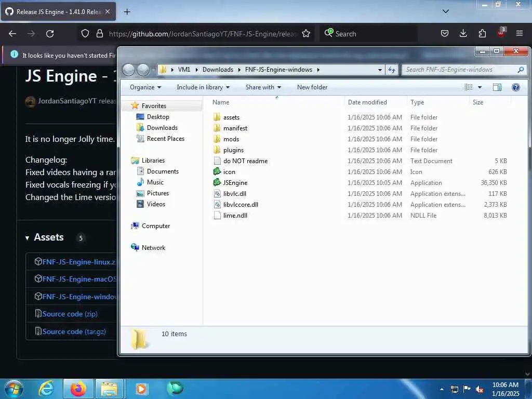Select the lime.ndll file
The width and height of the screenshot is (532, 399).
235,215
